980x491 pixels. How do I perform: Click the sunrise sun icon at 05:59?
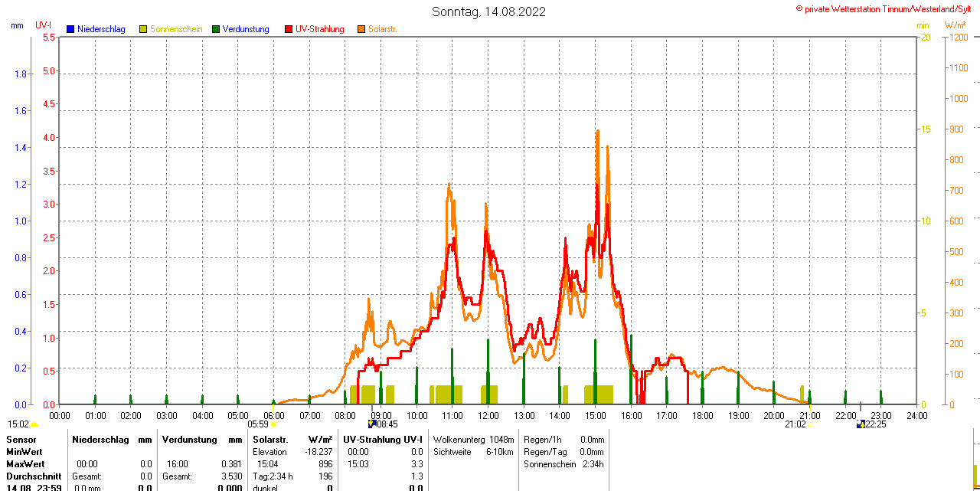(273, 424)
